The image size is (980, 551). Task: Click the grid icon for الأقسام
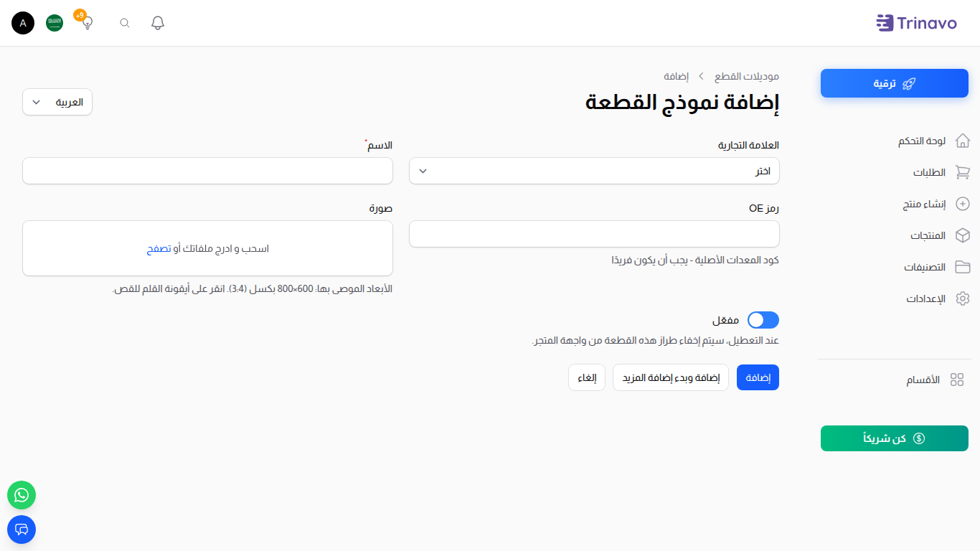click(956, 380)
